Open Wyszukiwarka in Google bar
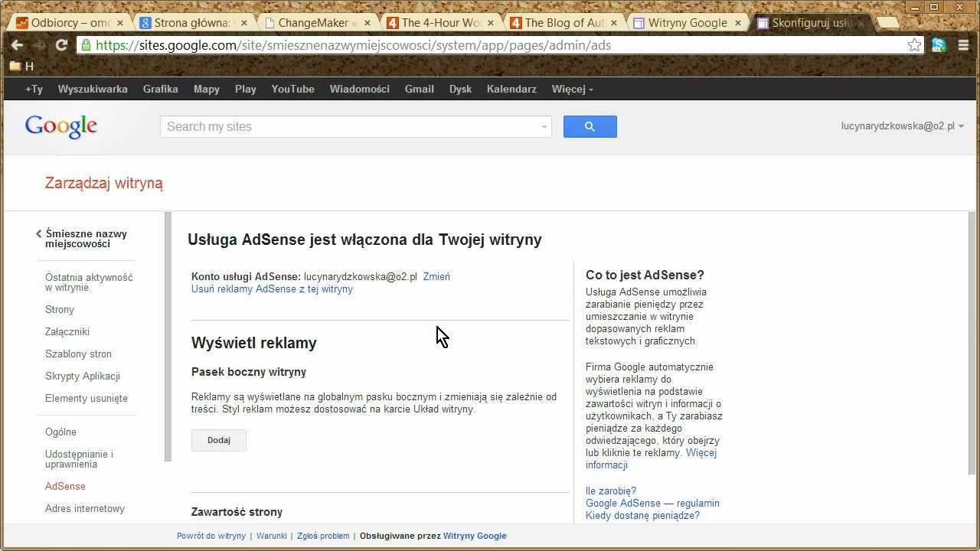980x551 pixels. (x=93, y=89)
